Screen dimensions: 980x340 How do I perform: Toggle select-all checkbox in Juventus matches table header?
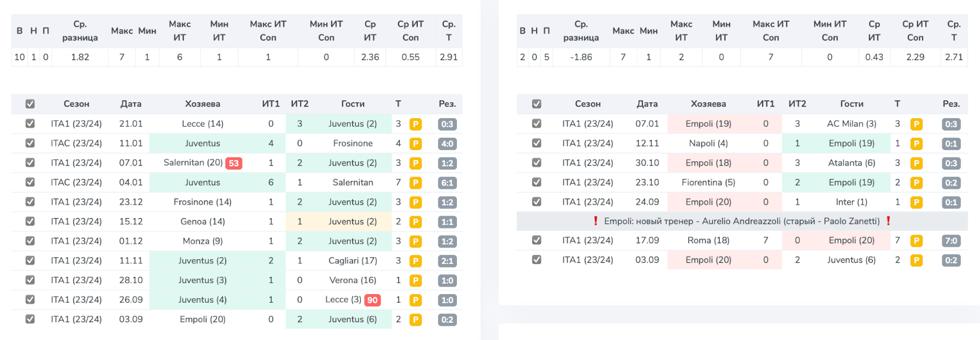[x=30, y=104]
